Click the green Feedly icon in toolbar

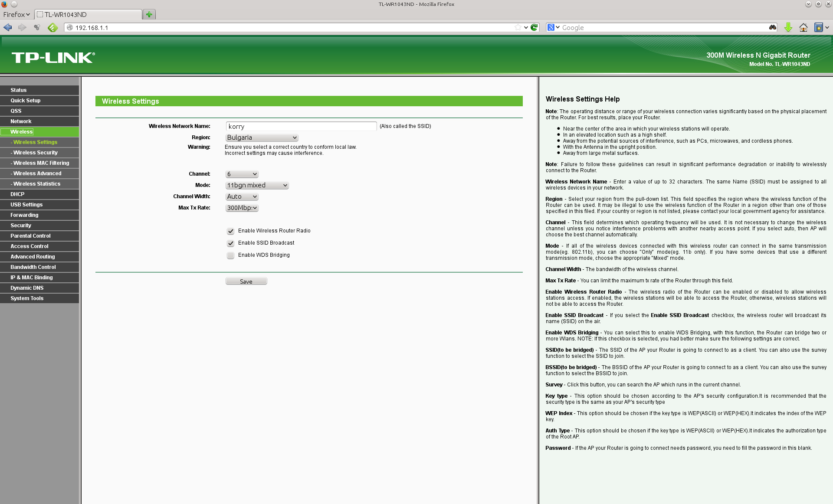[x=52, y=27]
